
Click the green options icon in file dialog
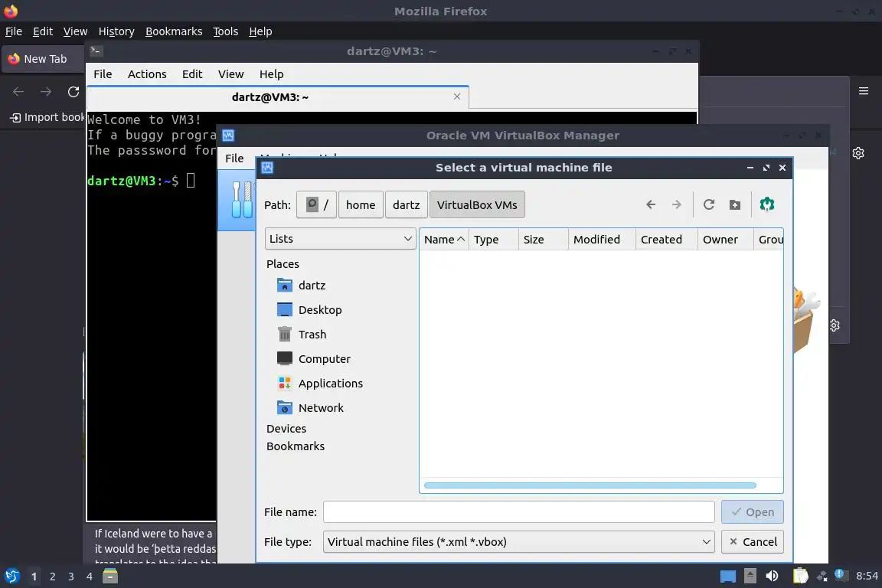pos(766,204)
